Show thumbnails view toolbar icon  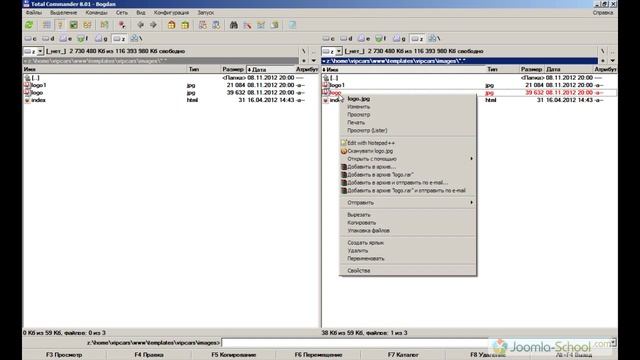click(73, 25)
